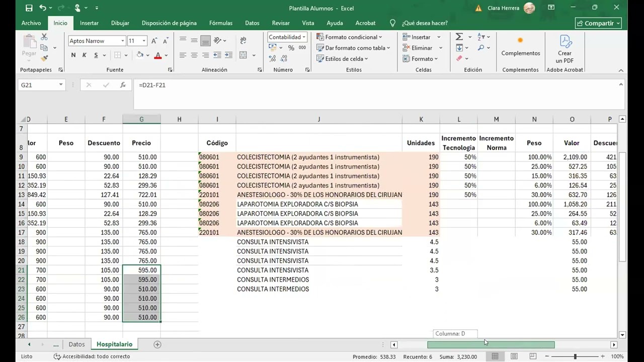This screenshot has height=362, width=644.
Task: Switch to Page Layout view in status bar
Action: point(514,356)
